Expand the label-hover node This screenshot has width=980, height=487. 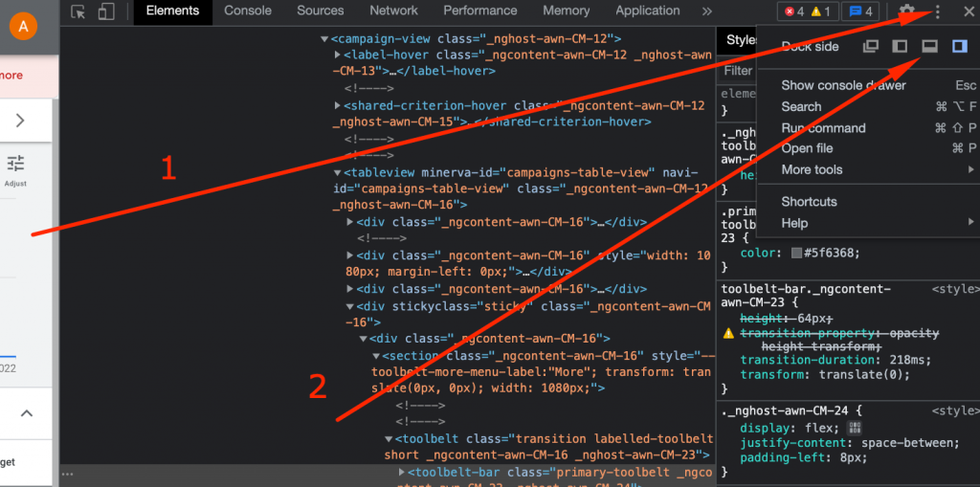point(338,55)
